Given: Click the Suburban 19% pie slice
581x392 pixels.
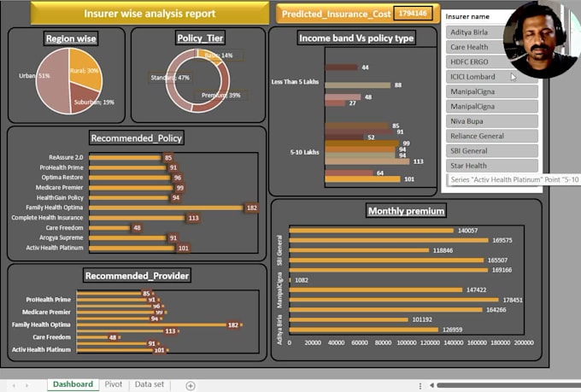Looking at the screenshot, I should 83,98.
